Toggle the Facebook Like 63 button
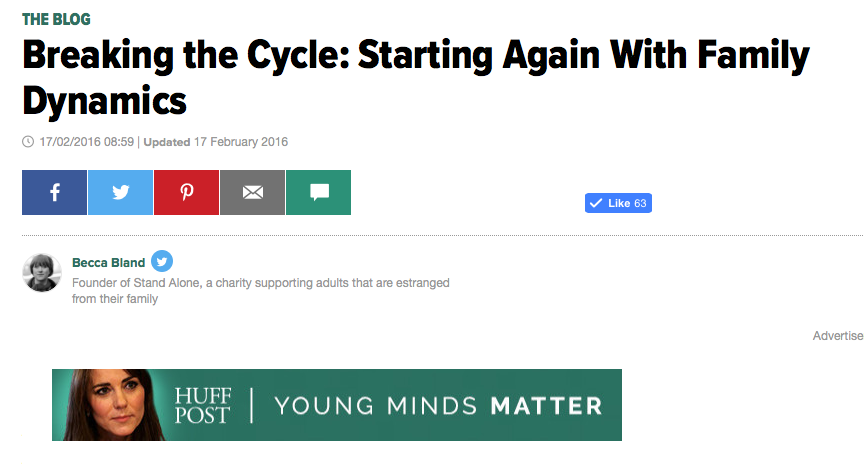This screenshot has height=470, width=864. tap(618, 203)
